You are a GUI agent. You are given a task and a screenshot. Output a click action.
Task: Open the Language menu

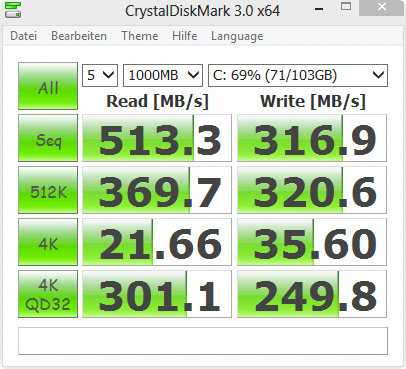click(237, 36)
